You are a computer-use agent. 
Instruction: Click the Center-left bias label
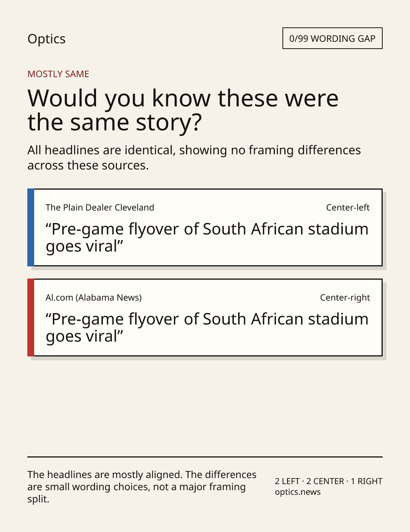pyautogui.click(x=348, y=207)
